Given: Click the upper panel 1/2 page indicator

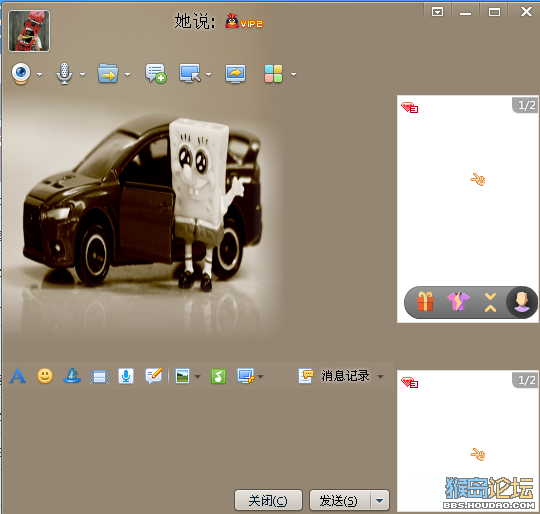Looking at the screenshot, I should pyautogui.click(x=526, y=105).
